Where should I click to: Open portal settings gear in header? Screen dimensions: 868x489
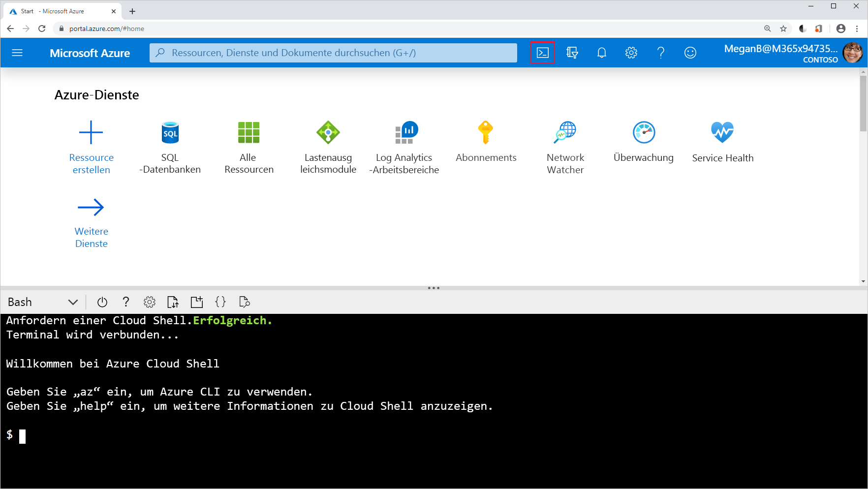click(631, 53)
